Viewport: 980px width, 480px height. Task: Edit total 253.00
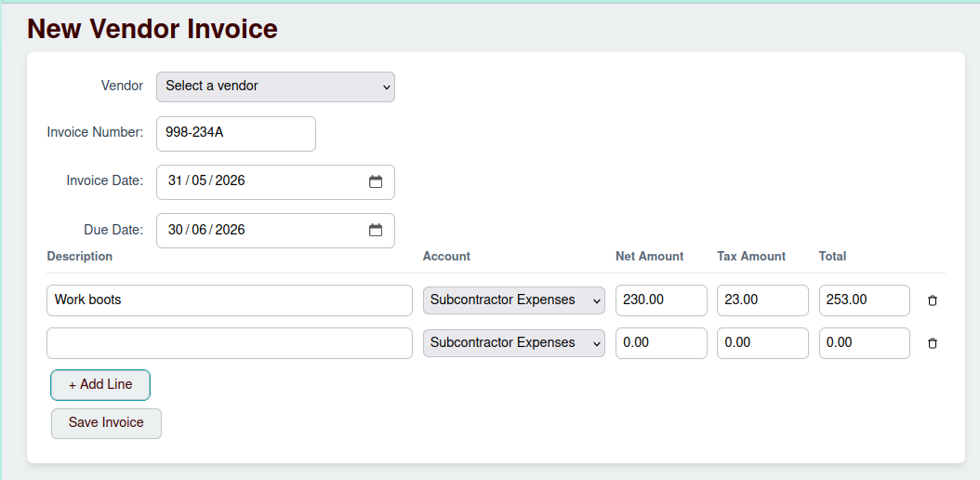pyautogui.click(x=865, y=300)
